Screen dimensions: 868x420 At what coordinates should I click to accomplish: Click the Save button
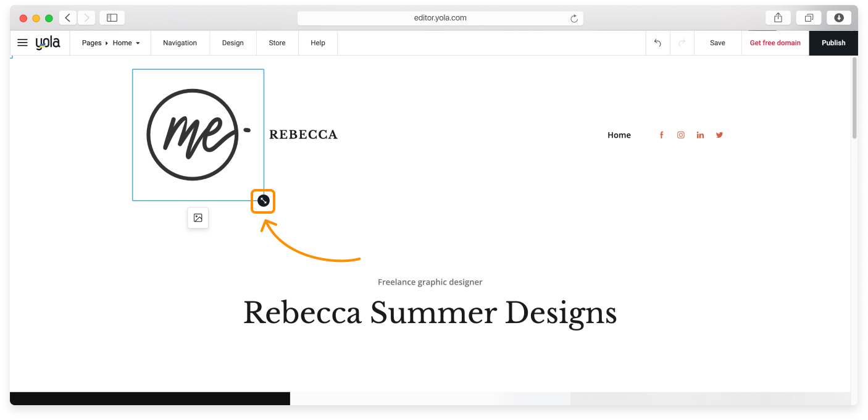point(717,43)
